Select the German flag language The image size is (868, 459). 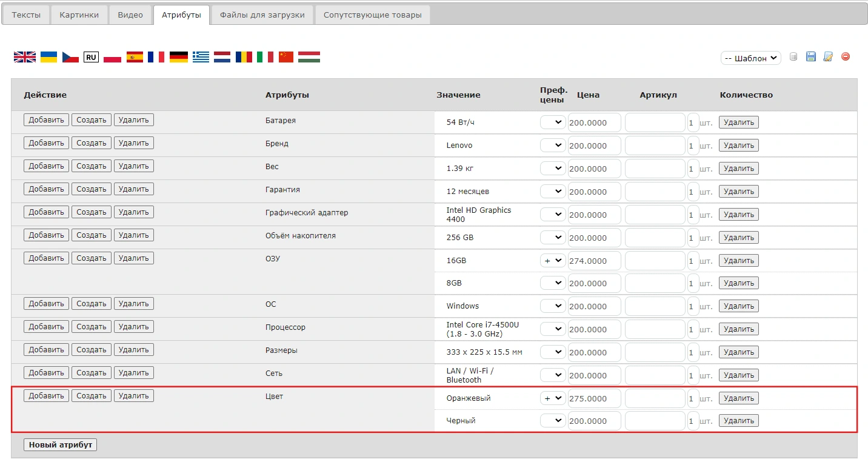178,57
